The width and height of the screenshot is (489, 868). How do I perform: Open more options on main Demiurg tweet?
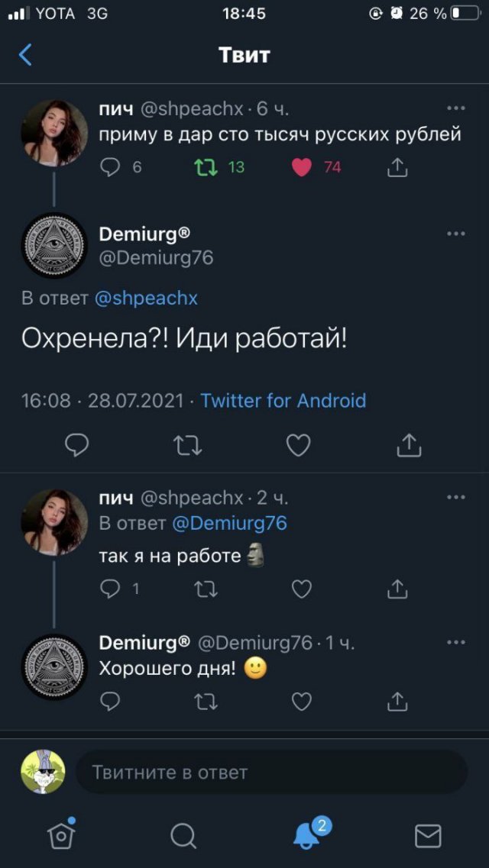[x=455, y=234]
